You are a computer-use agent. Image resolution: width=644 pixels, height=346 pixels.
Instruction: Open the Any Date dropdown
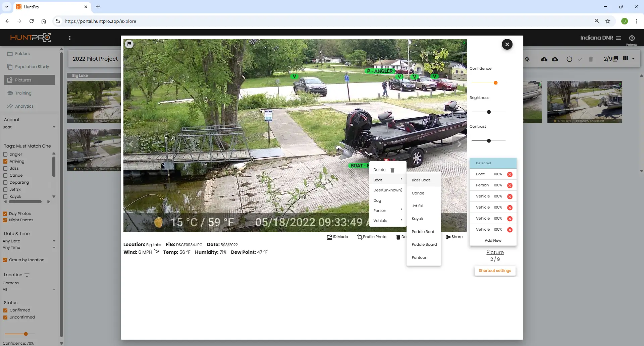tap(29, 241)
